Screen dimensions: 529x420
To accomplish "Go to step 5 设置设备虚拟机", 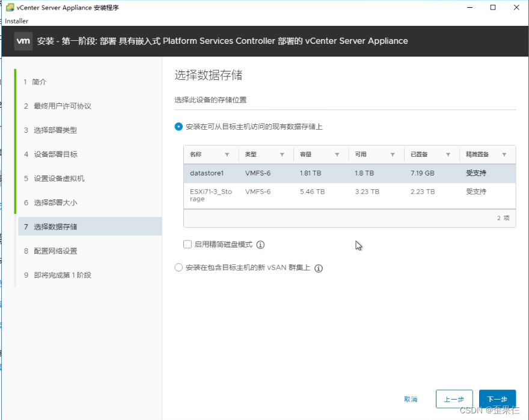I will pyautogui.click(x=54, y=178).
